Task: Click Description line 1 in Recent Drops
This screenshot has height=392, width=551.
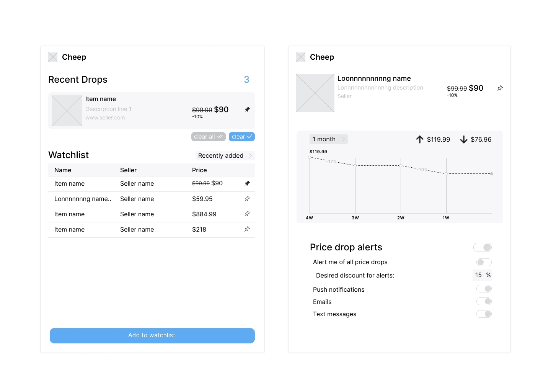Action: pos(108,109)
